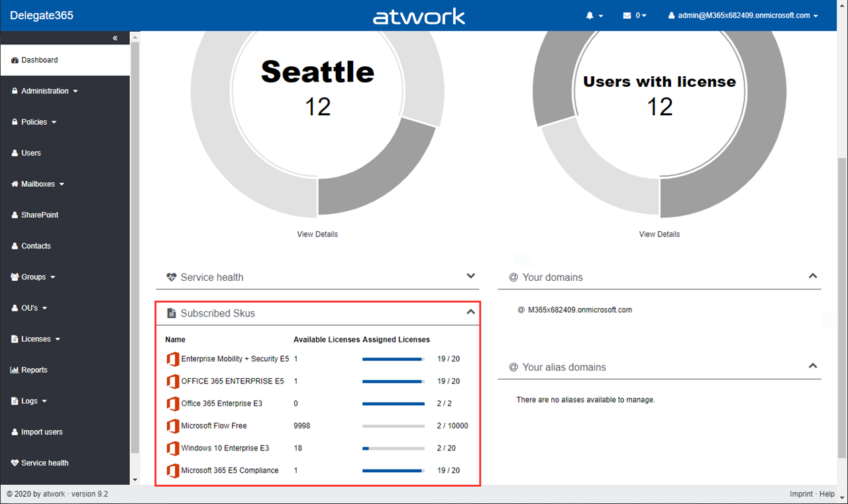848x504 pixels.
Task: Click the Users with license donut chart
Action: [659, 125]
